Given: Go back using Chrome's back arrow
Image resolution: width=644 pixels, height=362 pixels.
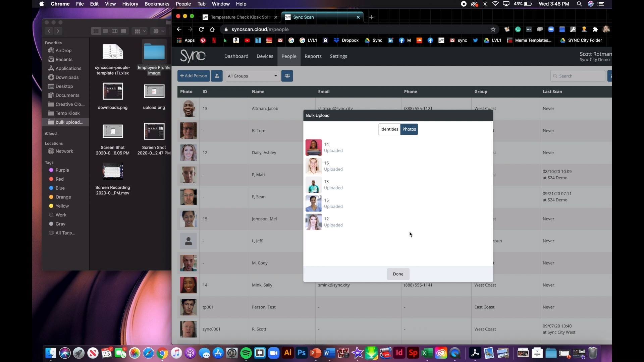Looking at the screenshot, I should 179,29.
